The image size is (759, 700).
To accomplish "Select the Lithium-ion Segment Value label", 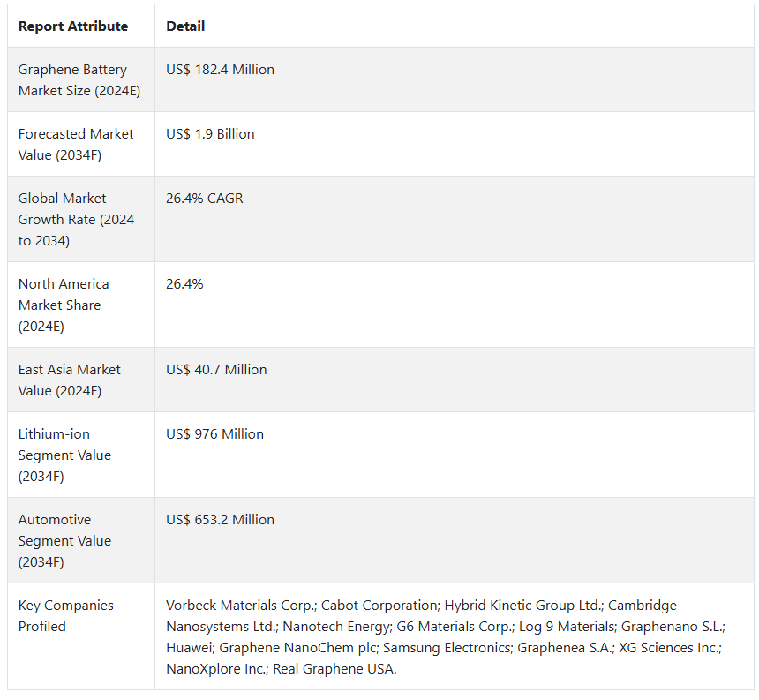I will click(64, 455).
